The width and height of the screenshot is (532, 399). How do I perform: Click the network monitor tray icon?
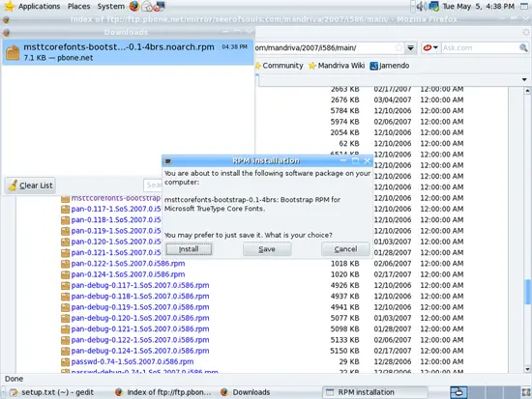pos(434,6)
